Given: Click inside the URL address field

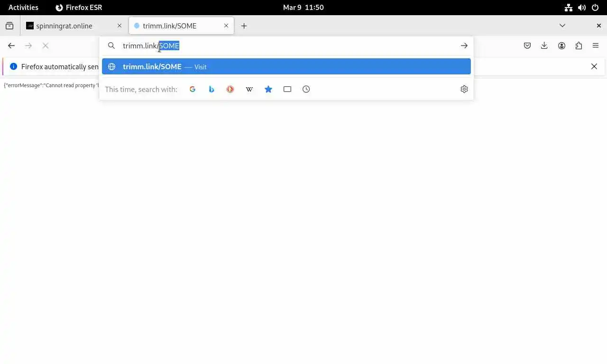Looking at the screenshot, I should [286, 45].
